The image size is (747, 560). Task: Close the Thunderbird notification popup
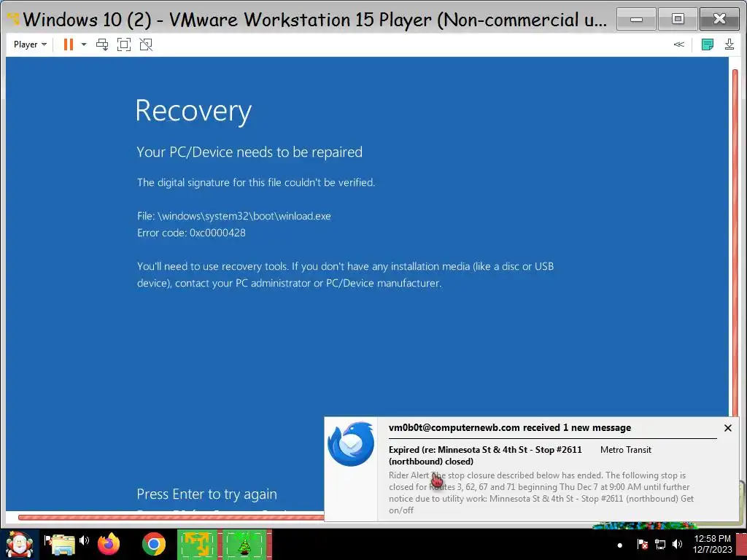[728, 428]
